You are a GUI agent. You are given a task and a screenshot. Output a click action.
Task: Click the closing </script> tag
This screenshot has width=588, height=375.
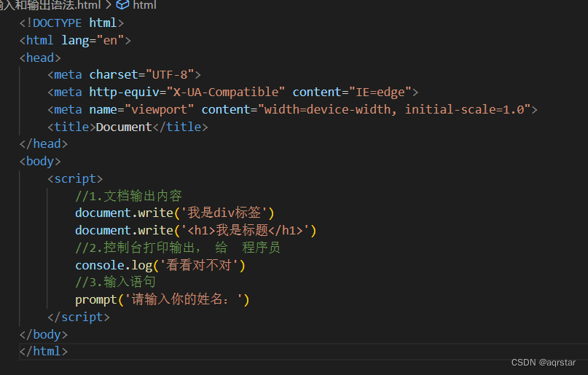click(79, 317)
